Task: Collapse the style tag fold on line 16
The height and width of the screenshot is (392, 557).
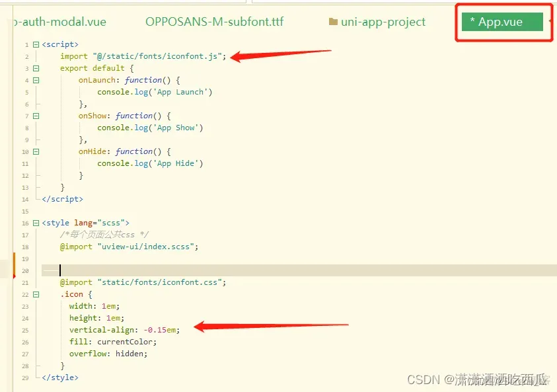Action: point(36,223)
